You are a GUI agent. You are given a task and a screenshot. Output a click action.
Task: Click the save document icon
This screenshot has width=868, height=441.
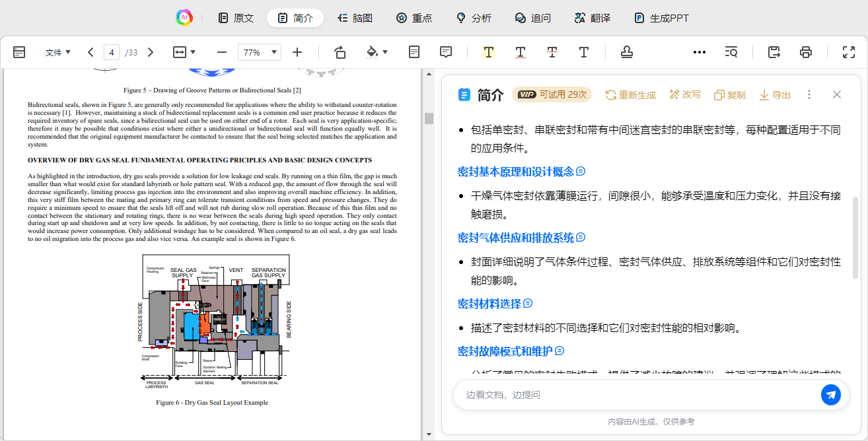774,52
